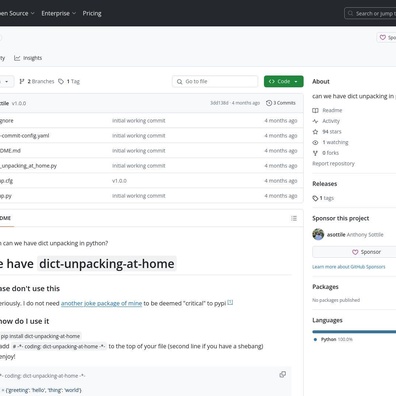Image resolution: width=396 pixels, height=396 pixels.
Task: Select the README tab
Action: [6, 218]
